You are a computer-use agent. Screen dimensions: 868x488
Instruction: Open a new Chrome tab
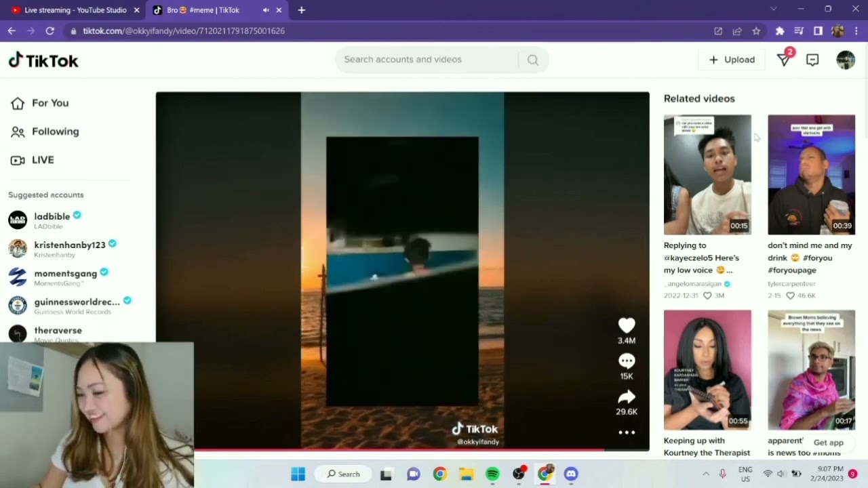point(301,10)
